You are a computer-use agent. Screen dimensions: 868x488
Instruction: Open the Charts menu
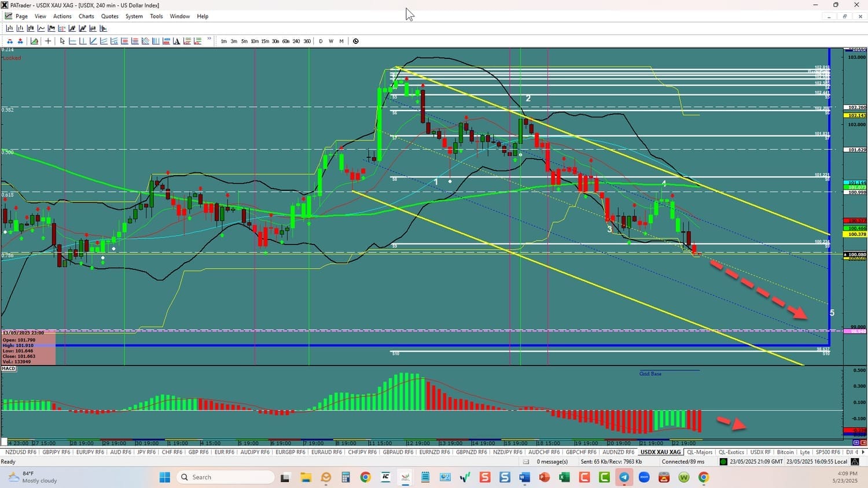pos(86,16)
